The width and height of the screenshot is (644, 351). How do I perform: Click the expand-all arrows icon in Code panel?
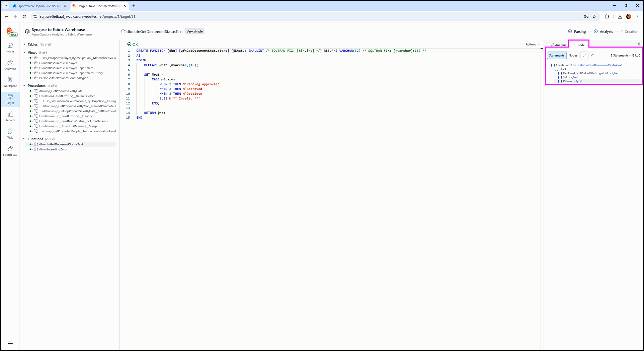(x=584, y=55)
